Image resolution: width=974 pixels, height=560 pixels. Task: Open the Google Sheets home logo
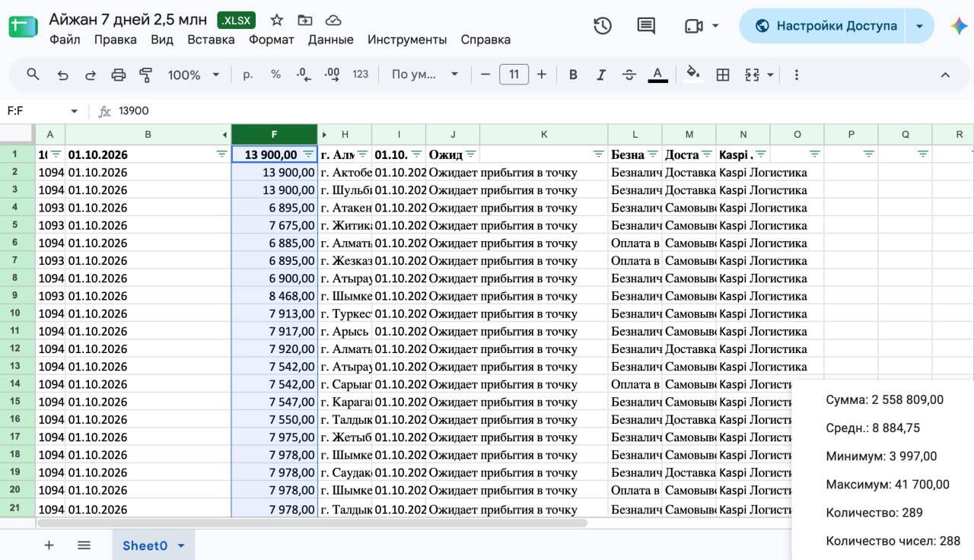coord(24,26)
